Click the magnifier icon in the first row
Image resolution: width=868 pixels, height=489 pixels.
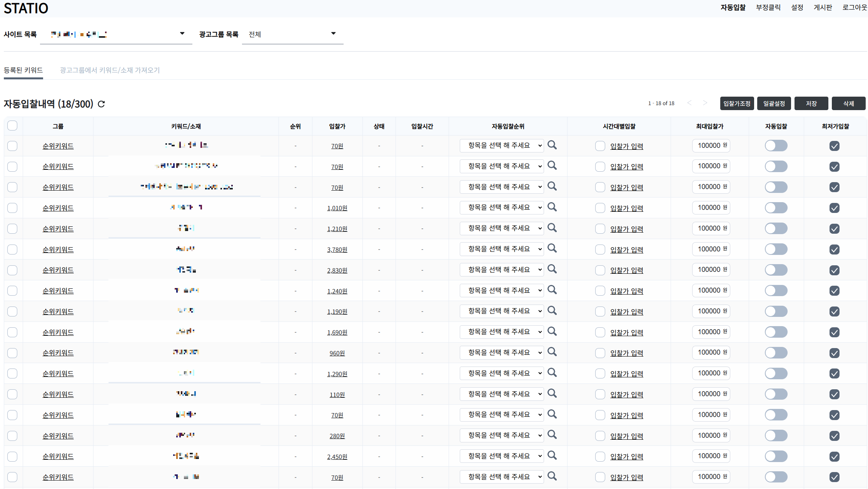[x=552, y=145]
